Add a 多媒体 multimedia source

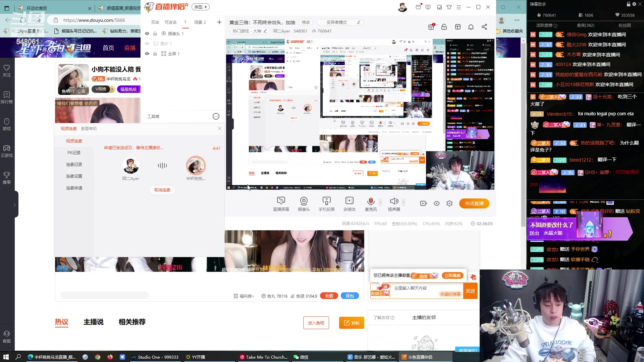click(x=349, y=204)
